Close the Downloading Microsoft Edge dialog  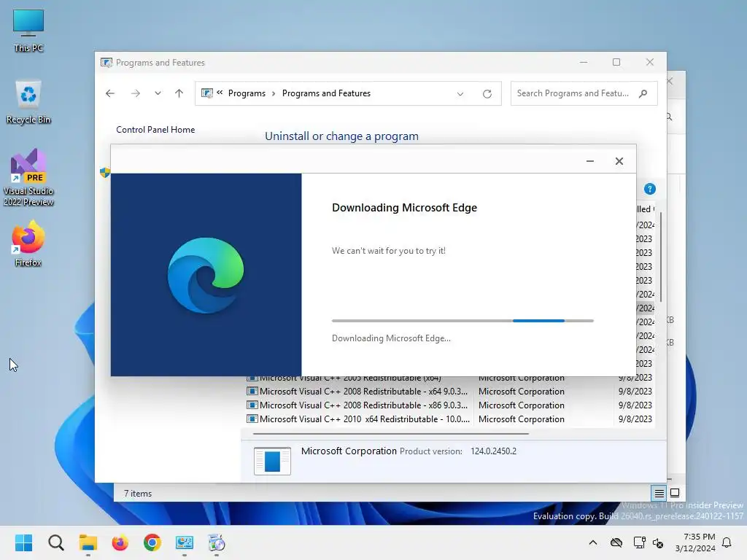click(619, 161)
